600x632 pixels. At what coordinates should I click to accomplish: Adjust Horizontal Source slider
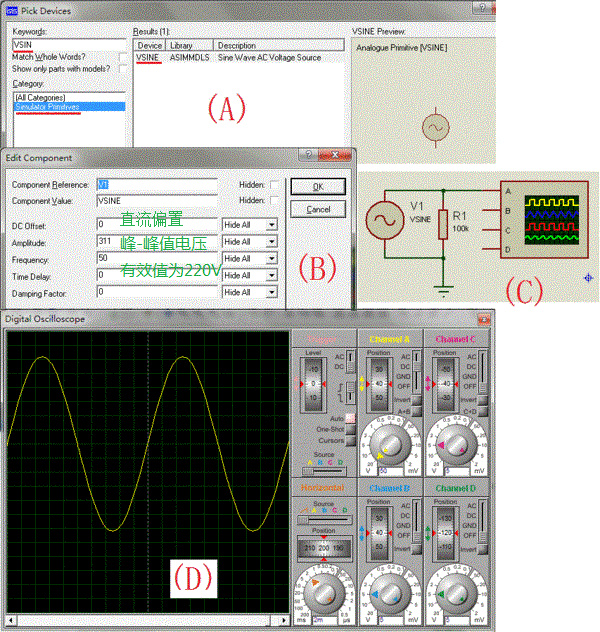click(324, 520)
